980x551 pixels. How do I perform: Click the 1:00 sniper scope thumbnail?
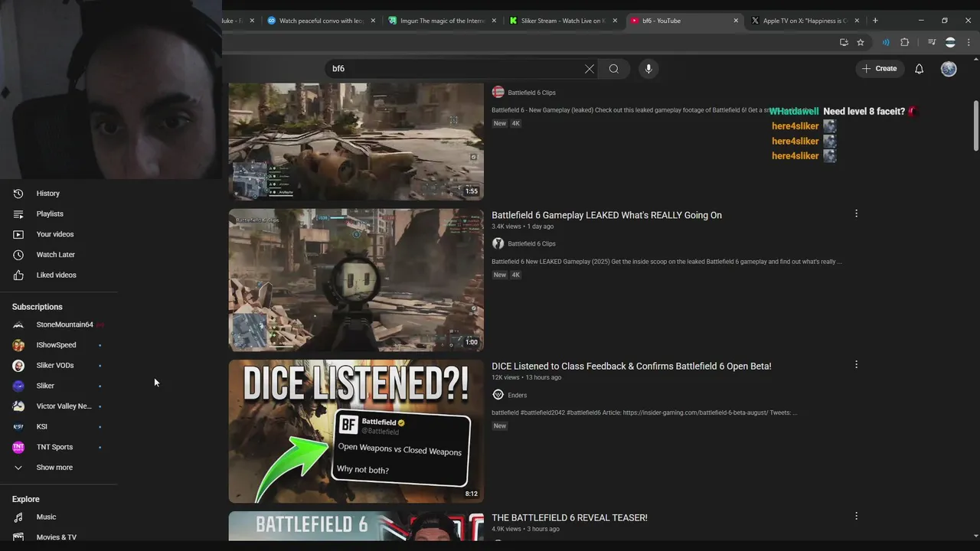(x=356, y=280)
